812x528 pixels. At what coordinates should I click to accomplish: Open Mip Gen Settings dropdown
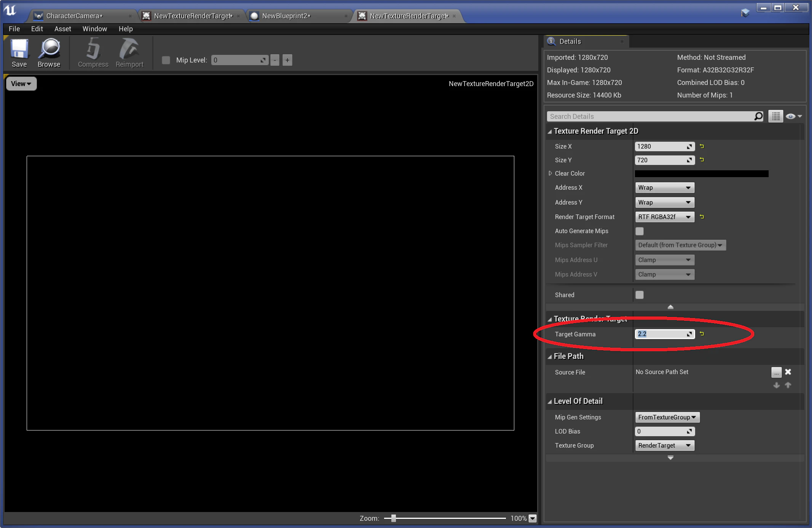[x=667, y=417]
